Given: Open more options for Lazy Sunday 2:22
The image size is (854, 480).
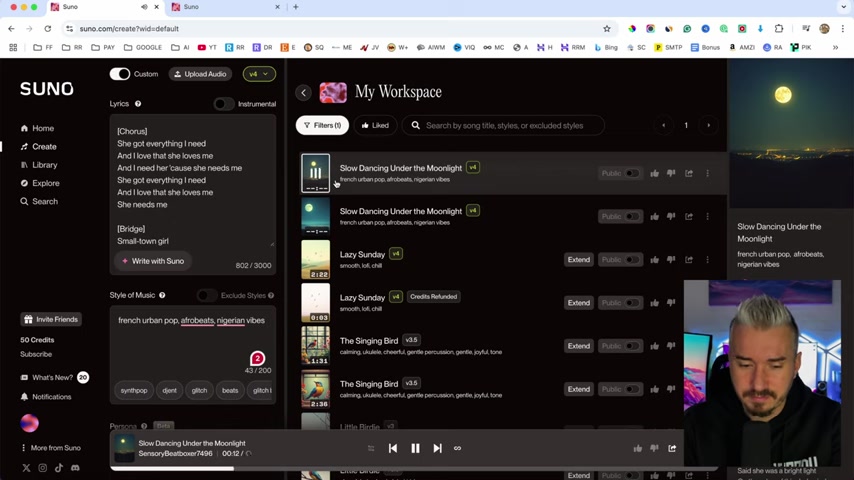Looking at the screenshot, I should click(x=707, y=259).
